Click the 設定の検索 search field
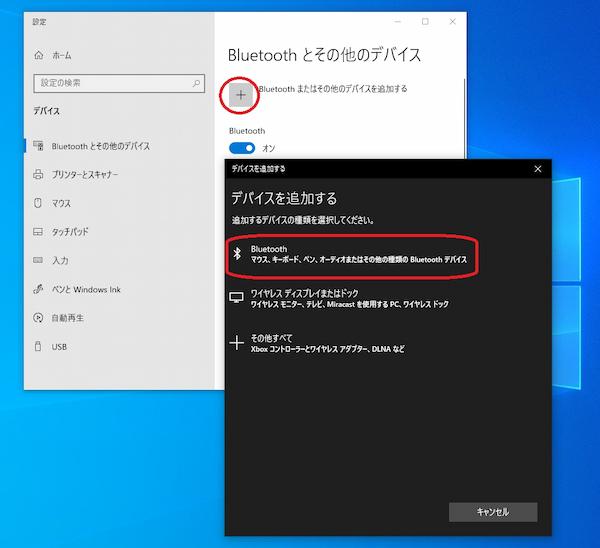600x548 pixels. point(119,83)
